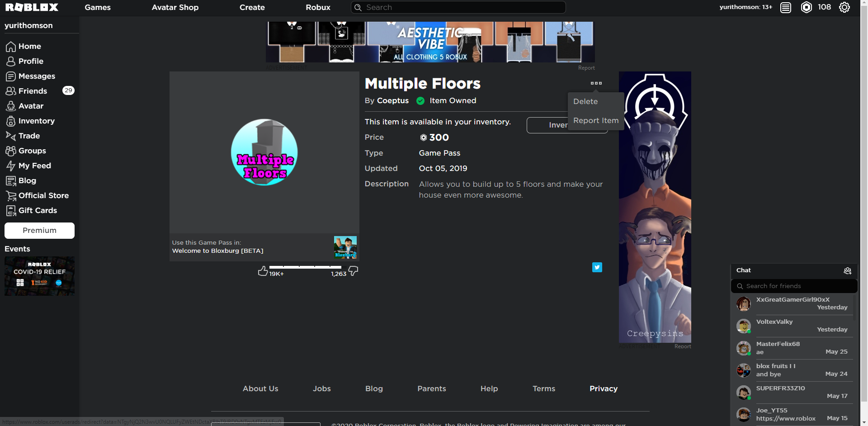The image size is (868, 426).
Task: Open the Robux balance icon
Action: (x=807, y=7)
